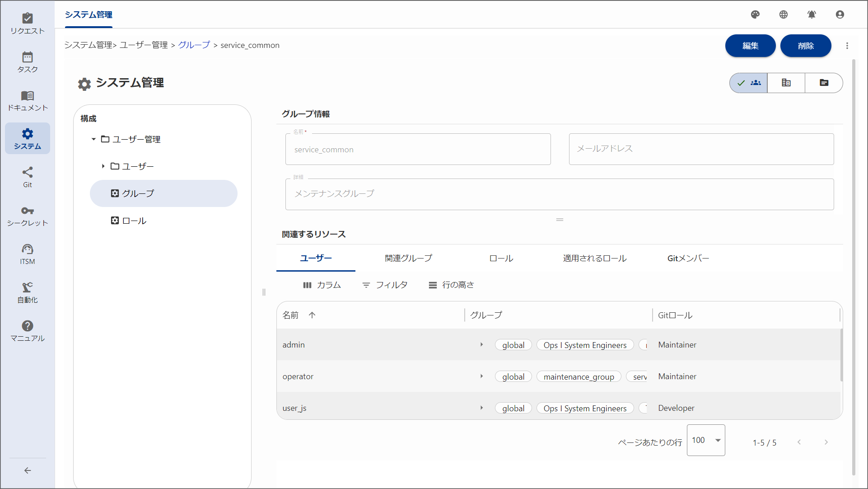Open the システム管理 top tab
The width and height of the screenshot is (868, 489).
[89, 15]
